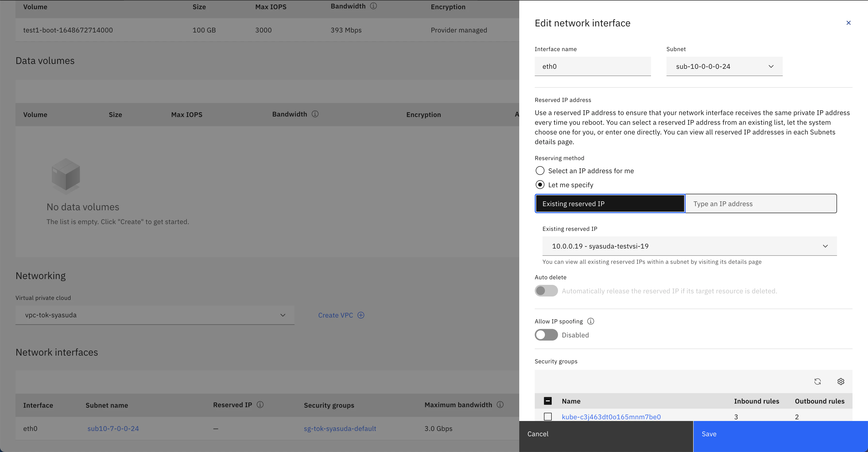Select 'Select an IP address for me'
The height and width of the screenshot is (452, 868).
(540, 171)
